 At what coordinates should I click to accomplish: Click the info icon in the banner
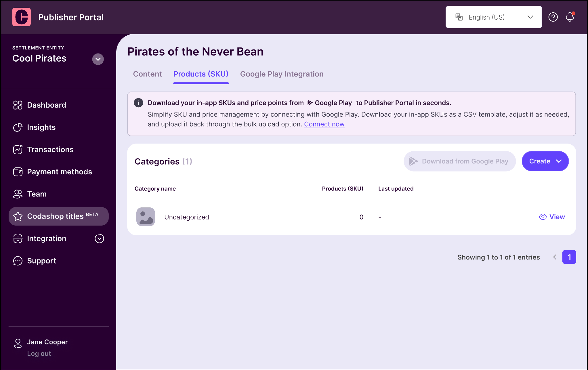point(138,103)
